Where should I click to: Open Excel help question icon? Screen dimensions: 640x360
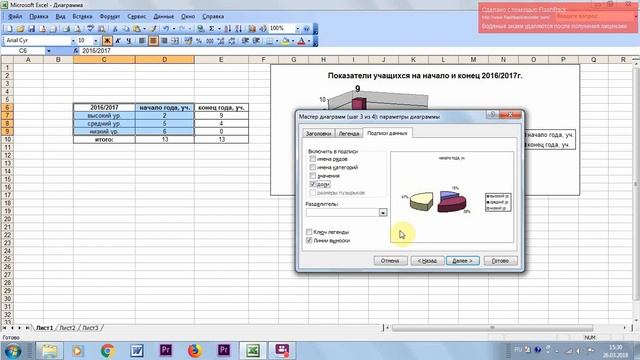[306, 29]
